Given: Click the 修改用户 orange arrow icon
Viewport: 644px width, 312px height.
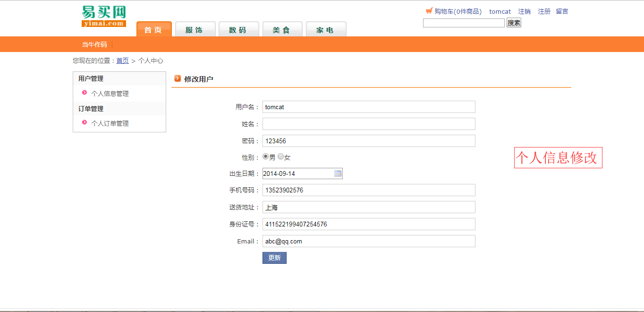Looking at the screenshot, I should click(x=178, y=78).
